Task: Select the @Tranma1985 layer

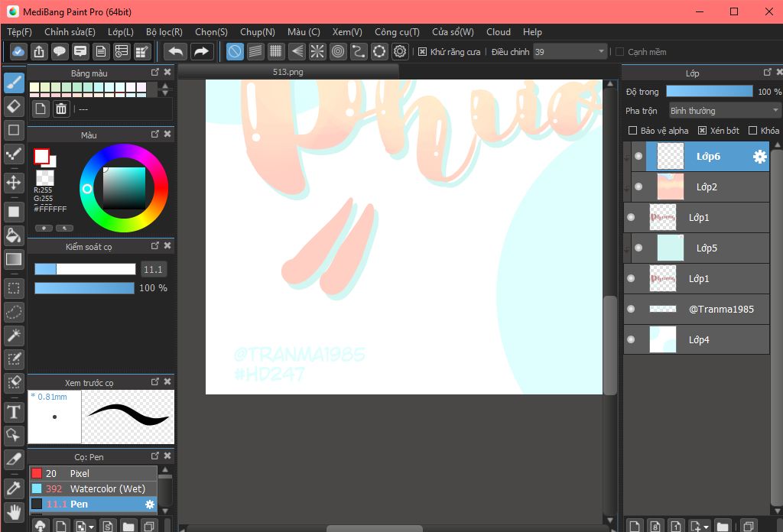Action: click(x=697, y=309)
